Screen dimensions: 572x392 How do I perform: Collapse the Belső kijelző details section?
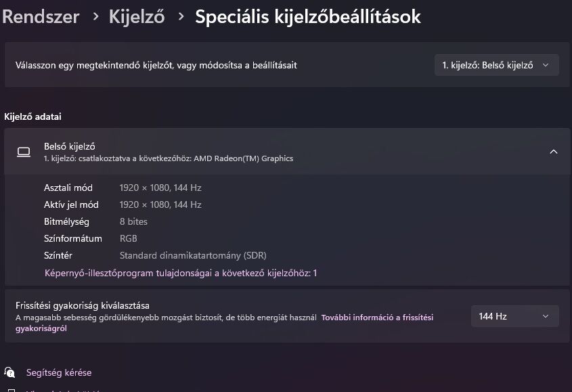point(553,152)
